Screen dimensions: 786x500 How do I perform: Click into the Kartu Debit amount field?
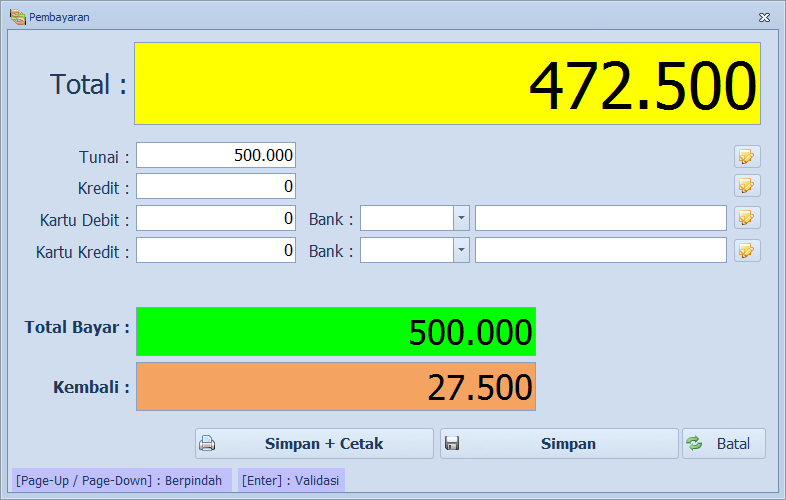click(x=216, y=218)
